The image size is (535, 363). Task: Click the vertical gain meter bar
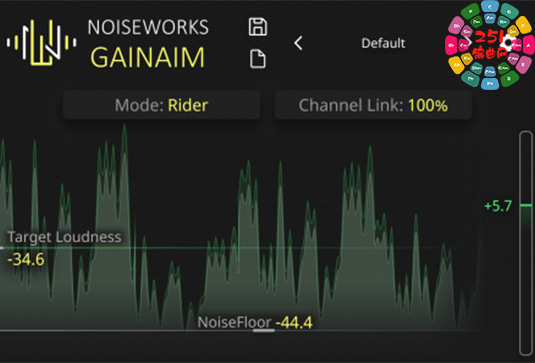pyautogui.click(x=526, y=243)
